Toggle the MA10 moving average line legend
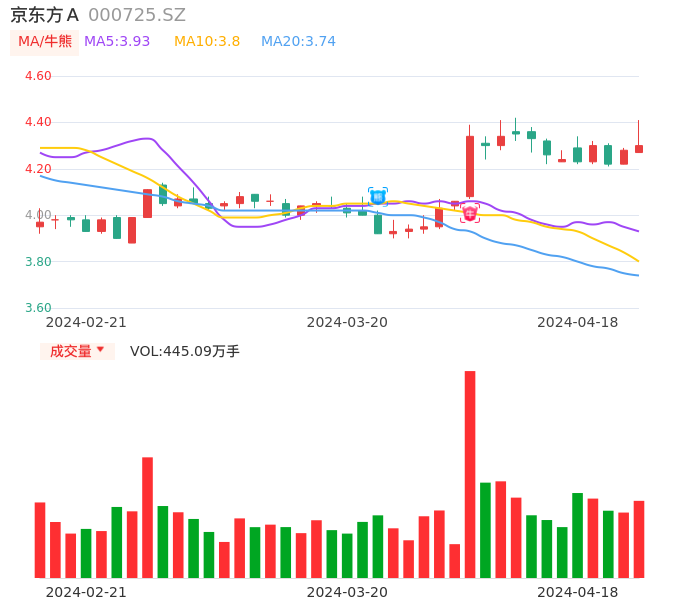Viewport: 686px width, 606px height. click(207, 42)
